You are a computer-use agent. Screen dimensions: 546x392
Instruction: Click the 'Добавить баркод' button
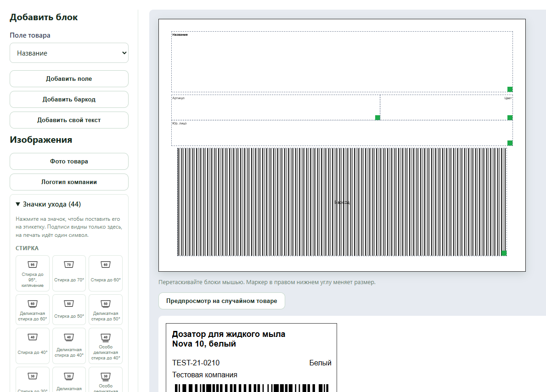69,99
